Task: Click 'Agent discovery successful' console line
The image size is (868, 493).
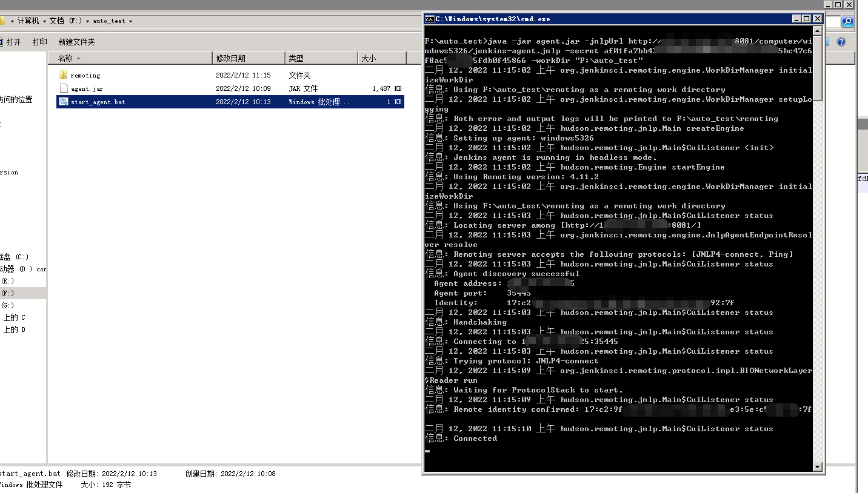Action: tap(502, 274)
